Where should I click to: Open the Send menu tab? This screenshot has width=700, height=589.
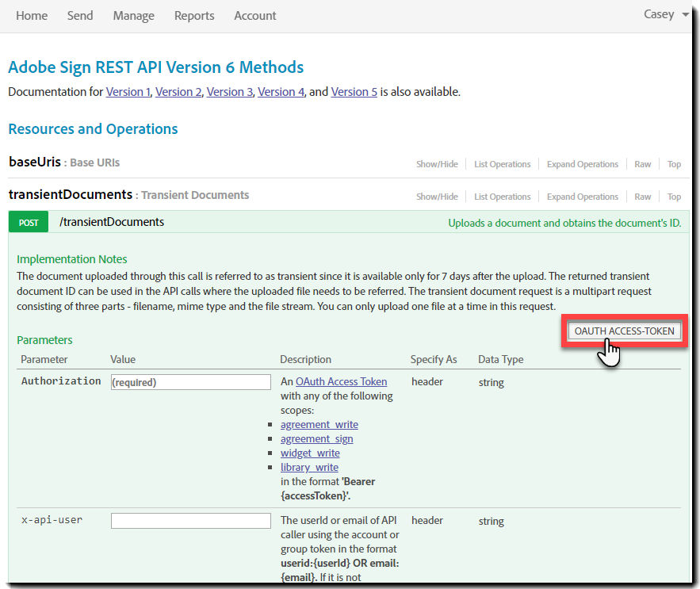80,16
